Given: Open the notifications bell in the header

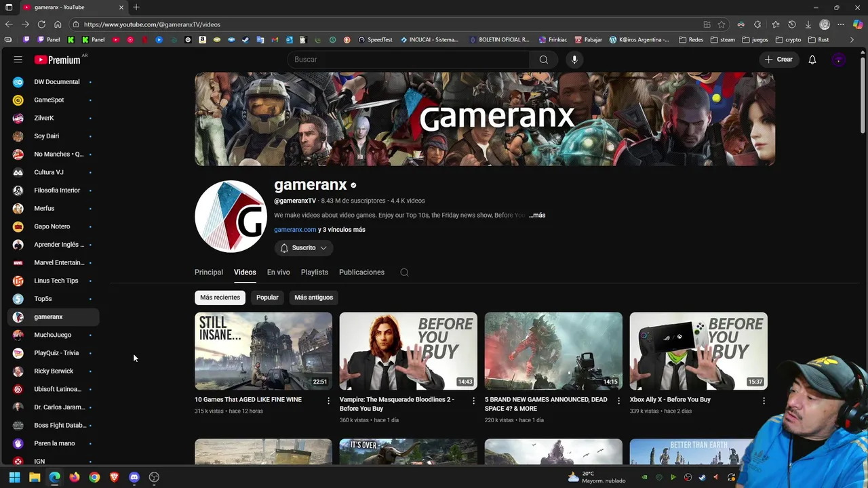Looking at the screenshot, I should (x=812, y=60).
